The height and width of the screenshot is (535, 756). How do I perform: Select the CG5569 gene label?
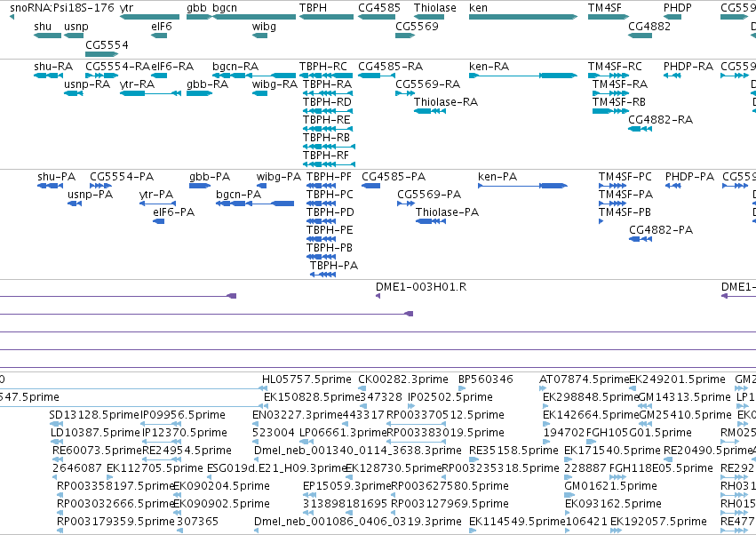point(417,26)
